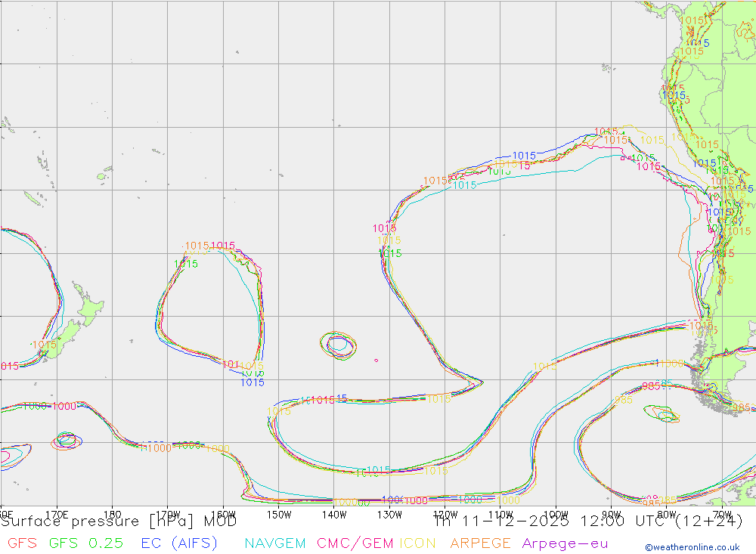Screen dimensions: 756x554
Task: Click the 70W longitude label
Action: pos(722,515)
